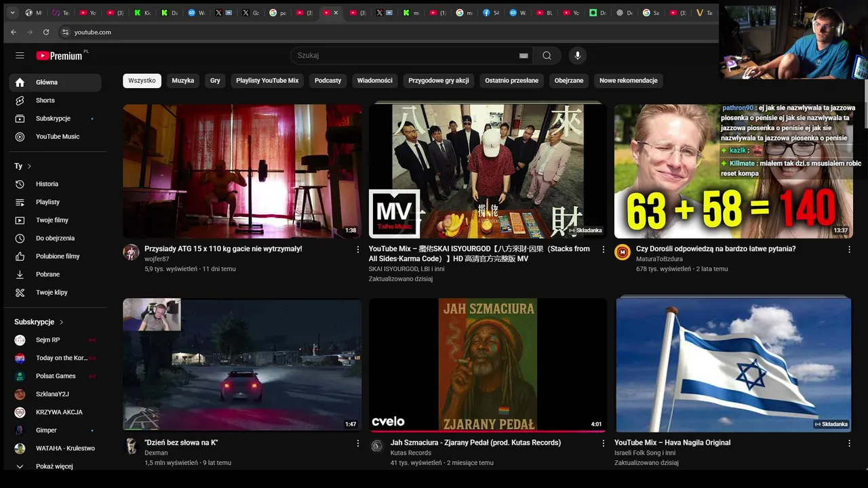The height and width of the screenshot is (488, 868).
Task: Open Polubione filmy liked videos
Action: (55, 256)
